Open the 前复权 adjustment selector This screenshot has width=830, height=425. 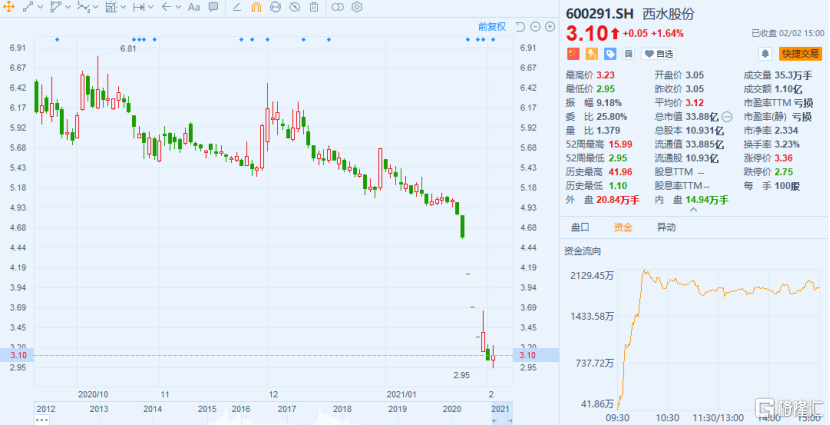coord(492,26)
